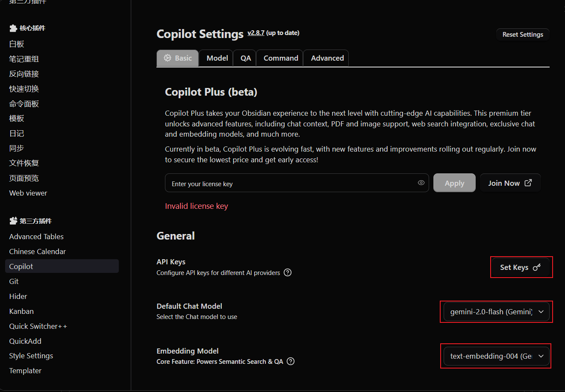
Task: Click Set Keys button
Action: coord(520,267)
